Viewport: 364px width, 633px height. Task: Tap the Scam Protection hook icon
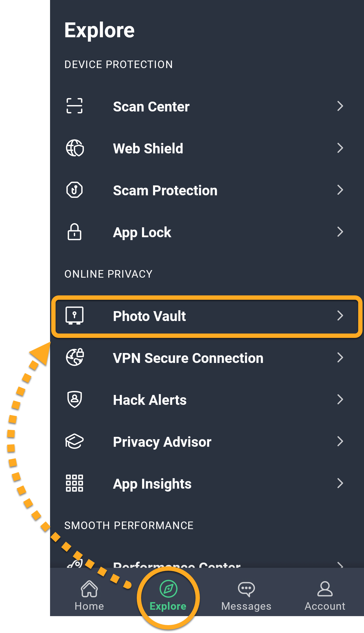click(74, 190)
